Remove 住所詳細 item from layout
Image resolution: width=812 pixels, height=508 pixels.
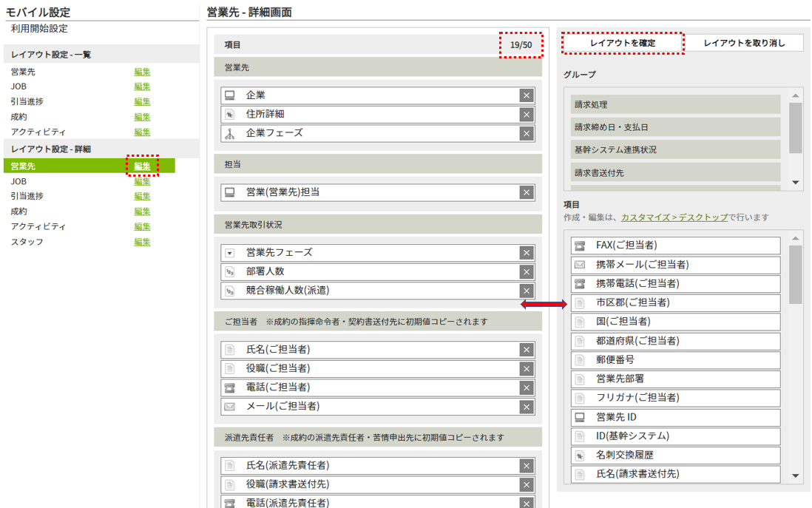pyautogui.click(x=526, y=115)
